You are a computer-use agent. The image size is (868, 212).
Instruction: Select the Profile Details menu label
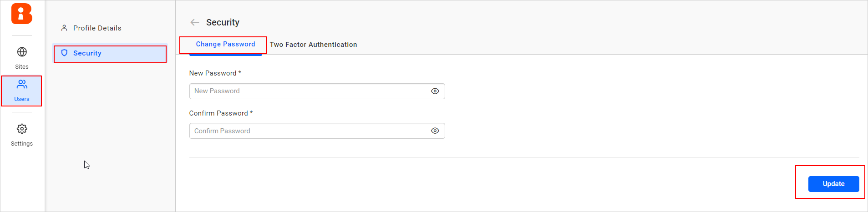click(97, 28)
